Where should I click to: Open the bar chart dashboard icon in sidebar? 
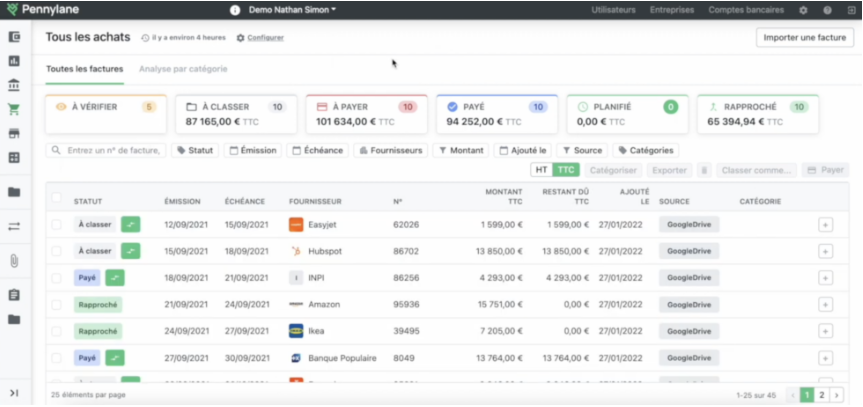point(14,61)
